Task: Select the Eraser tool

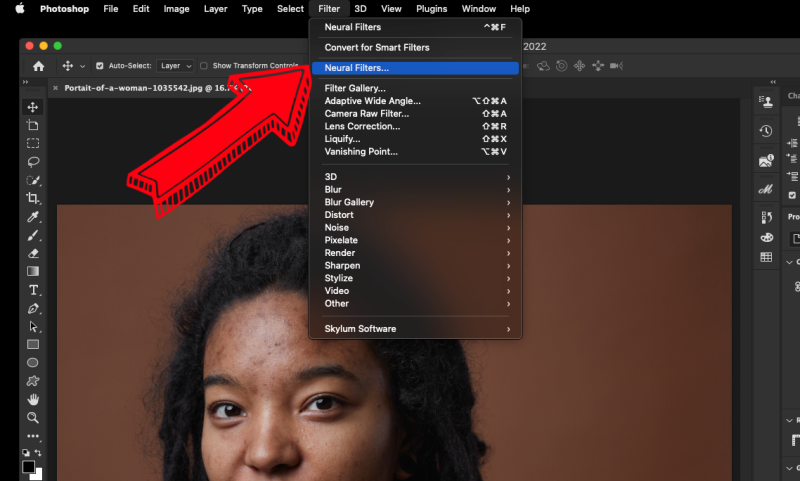Action: tap(33, 253)
